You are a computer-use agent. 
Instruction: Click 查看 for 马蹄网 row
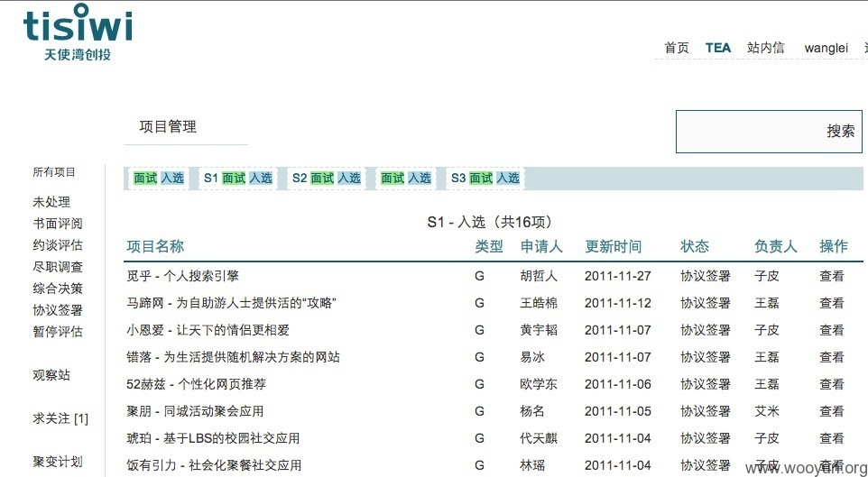832,303
